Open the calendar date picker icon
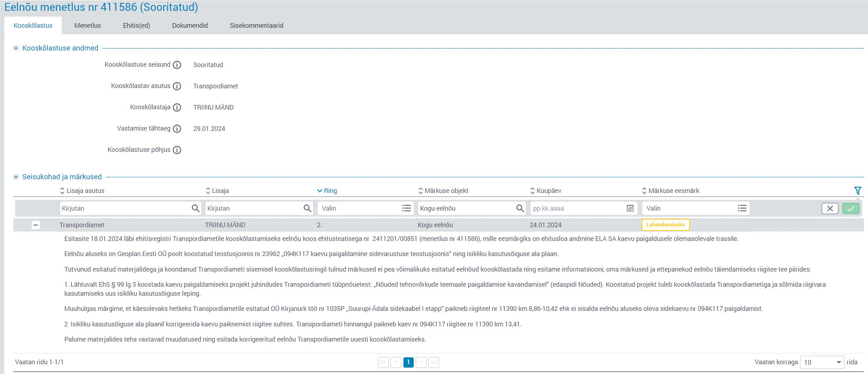Image resolution: width=868 pixels, height=374 pixels. click(630, 208)
